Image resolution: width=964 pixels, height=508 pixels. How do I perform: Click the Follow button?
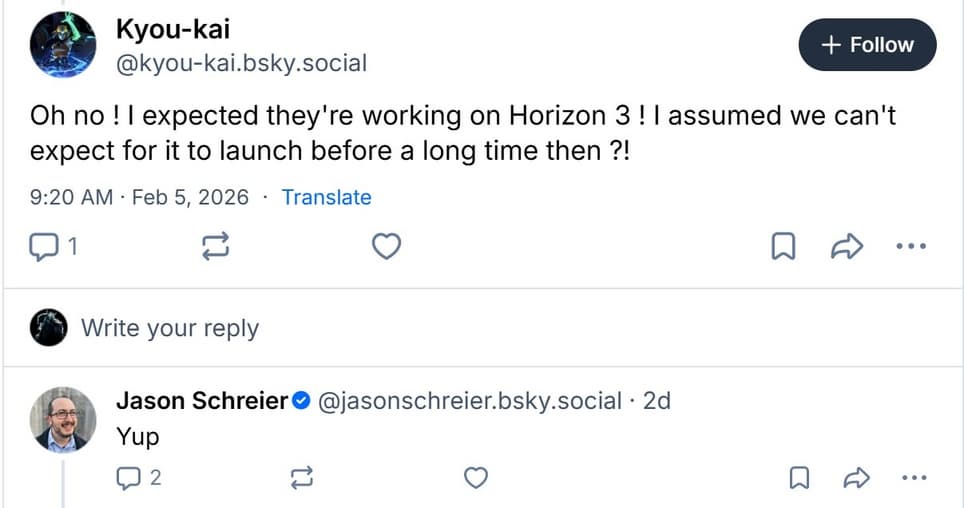coord(867,45)
